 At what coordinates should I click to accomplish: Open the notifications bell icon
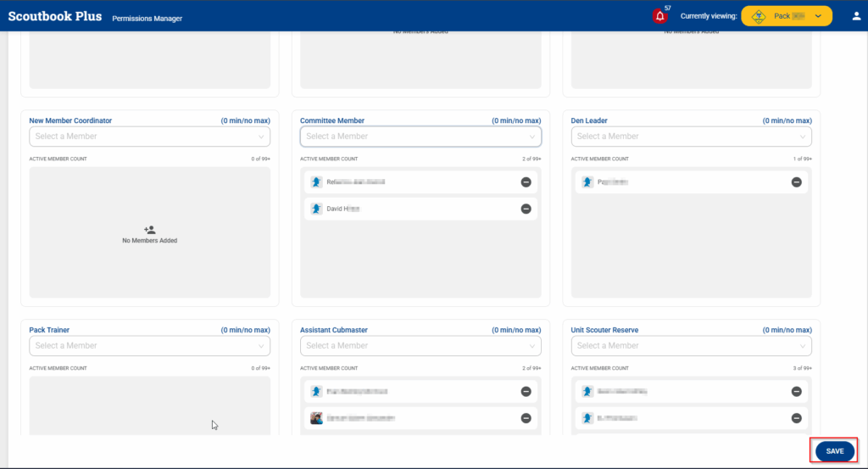659,16
